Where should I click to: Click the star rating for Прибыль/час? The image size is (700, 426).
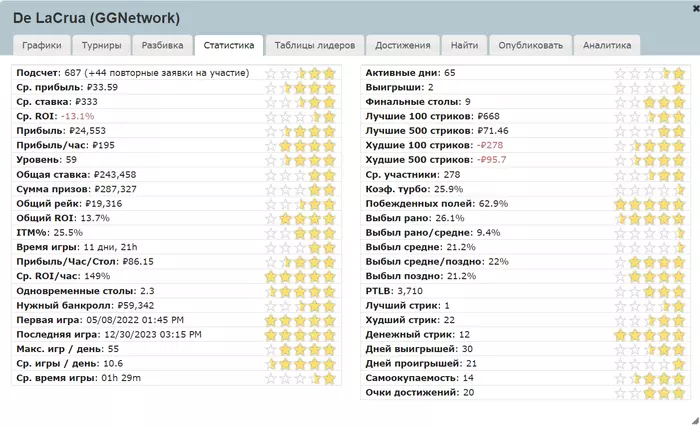click(x=300, y=146)
